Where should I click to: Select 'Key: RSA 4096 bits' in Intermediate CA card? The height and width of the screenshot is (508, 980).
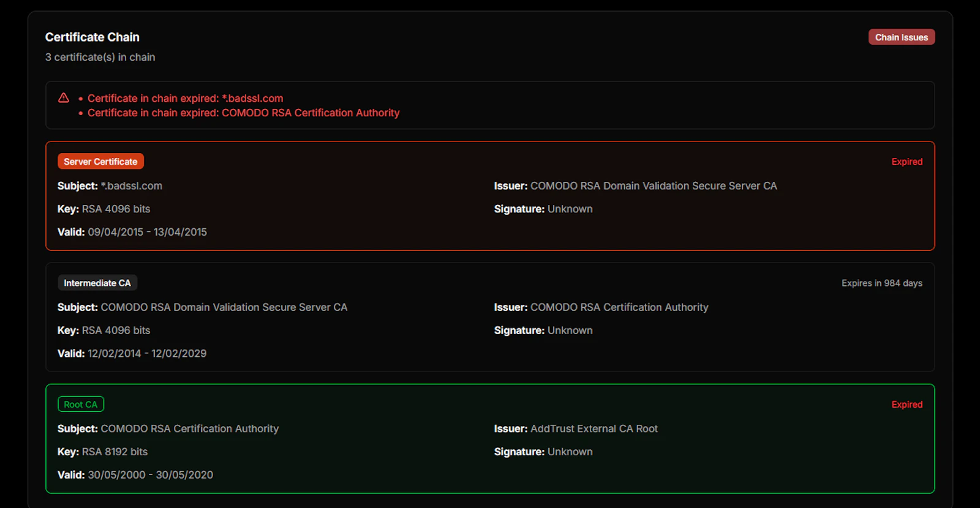click(x=104, y=331)
